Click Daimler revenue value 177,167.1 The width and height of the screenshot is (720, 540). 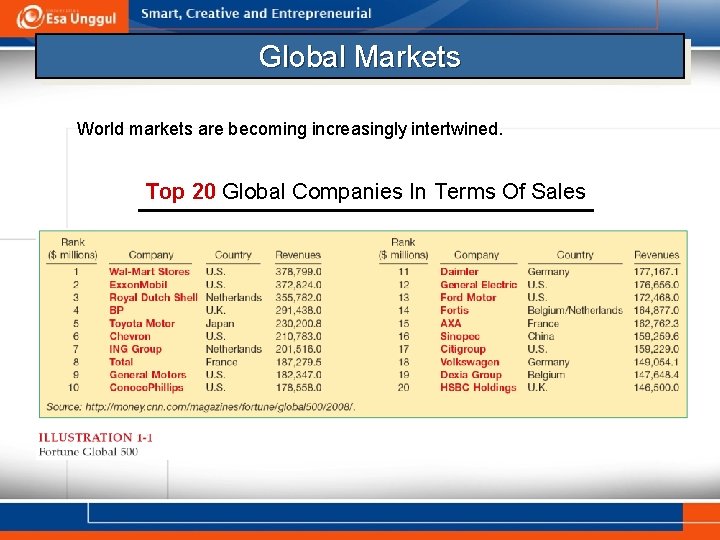coord(656,271)
